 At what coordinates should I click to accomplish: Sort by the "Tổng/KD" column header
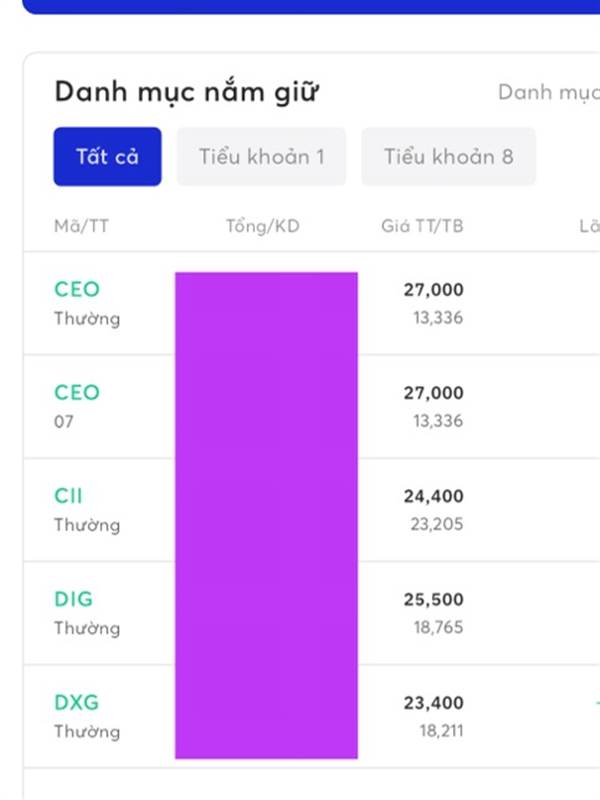click(262, 227)
